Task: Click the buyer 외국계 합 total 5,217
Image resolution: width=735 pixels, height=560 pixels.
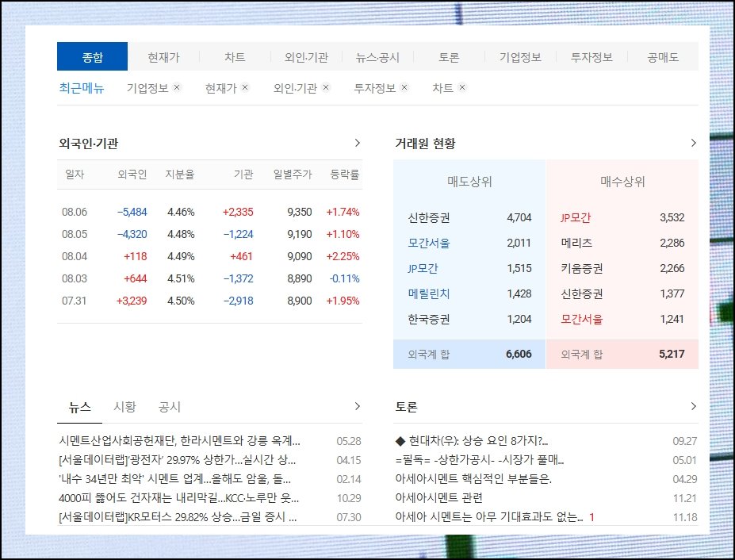Action: pos(672,354)
